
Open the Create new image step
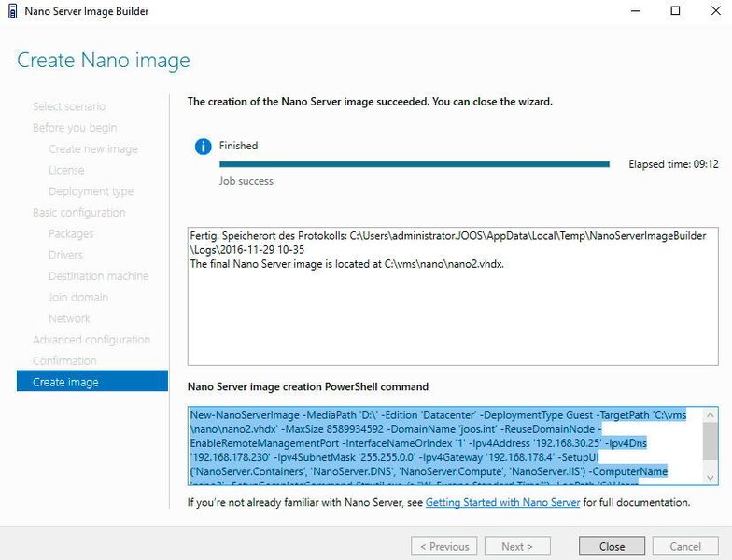tap(93, 149)
